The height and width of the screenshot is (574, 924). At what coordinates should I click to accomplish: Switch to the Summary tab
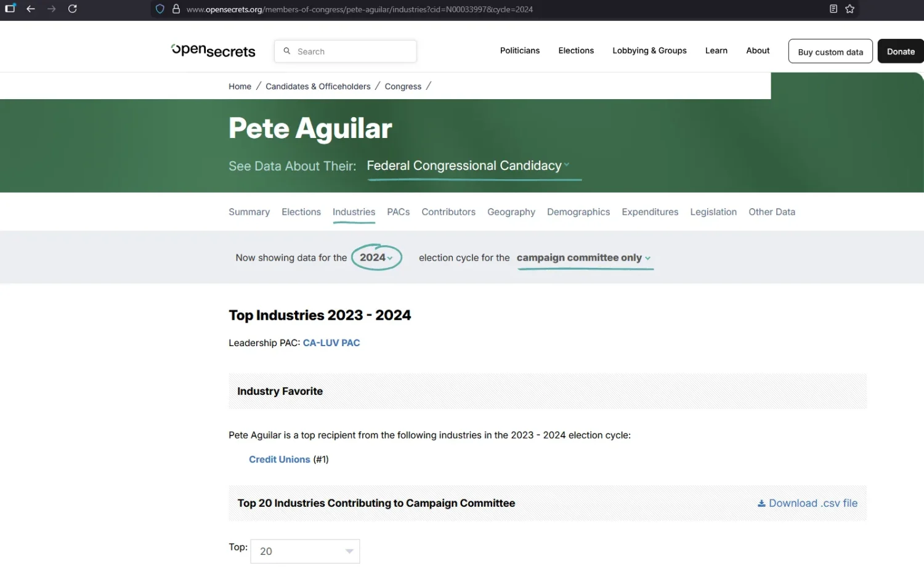pyautogui.click(x=249, y=212)
